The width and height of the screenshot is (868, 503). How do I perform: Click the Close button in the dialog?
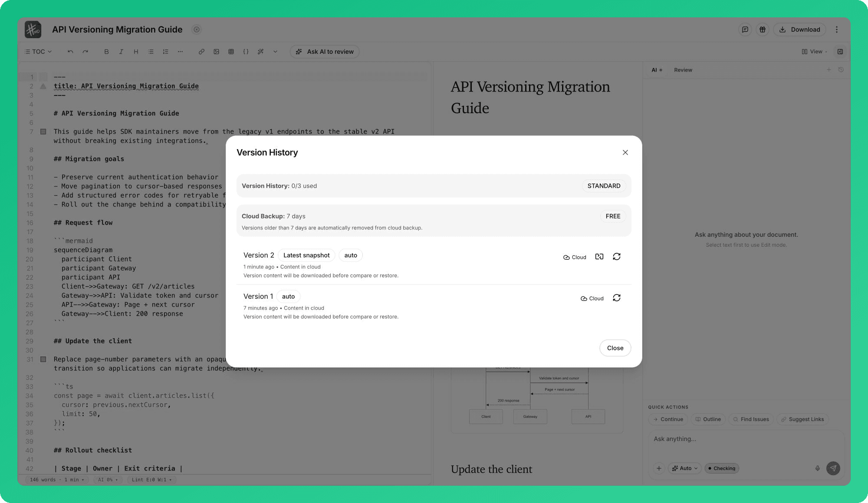coord(615,348)
